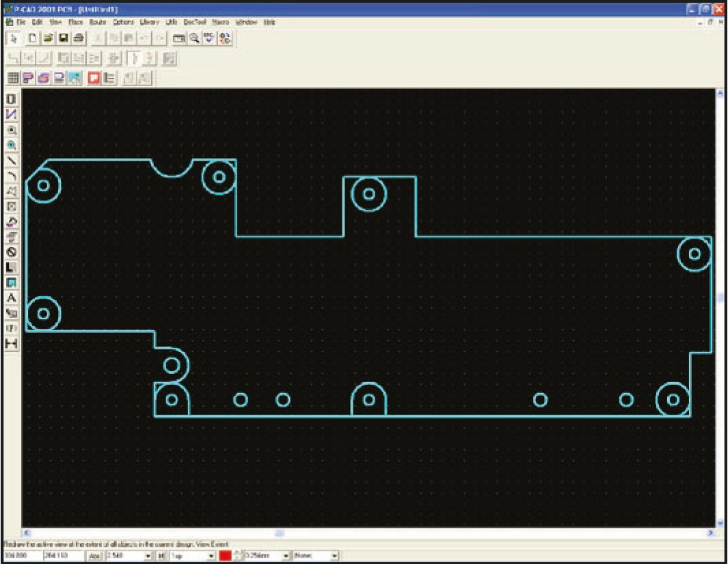
Task: Save the design with floppy icon
Action: [x=63, y=38]
